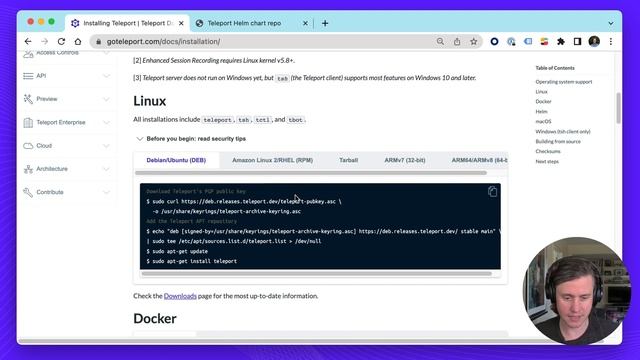The height and width of the screenshot is (360, 640).
Task: Click the lock icon in the address bar
Action: (98, 42)
